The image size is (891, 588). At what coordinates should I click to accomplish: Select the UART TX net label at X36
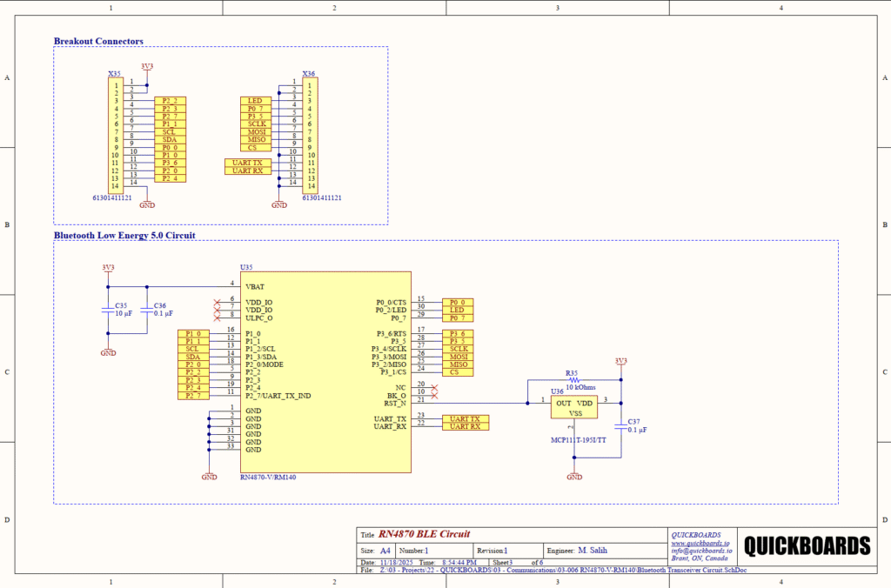(246, 163)
